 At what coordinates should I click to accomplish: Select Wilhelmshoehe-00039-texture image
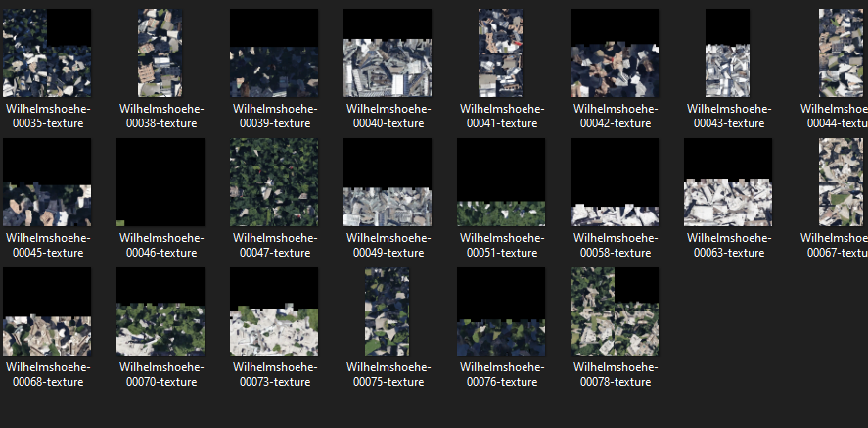point(274,53)
